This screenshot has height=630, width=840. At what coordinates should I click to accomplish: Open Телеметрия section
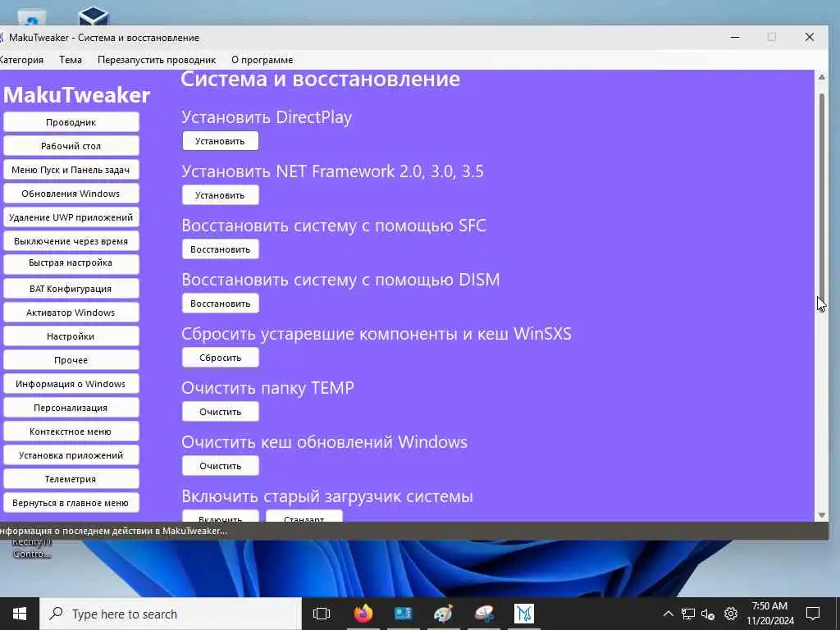(71, 479)
